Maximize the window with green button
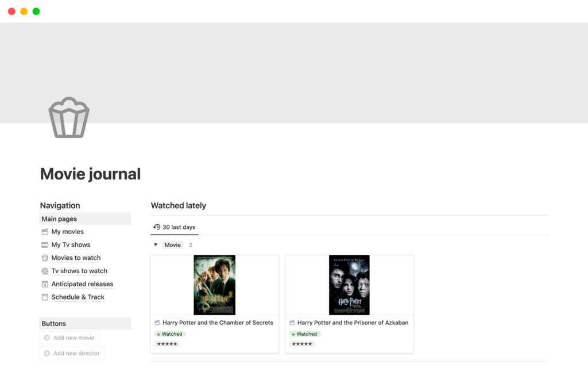This screenshot has height=368, width=588. (x=36, y=11)
